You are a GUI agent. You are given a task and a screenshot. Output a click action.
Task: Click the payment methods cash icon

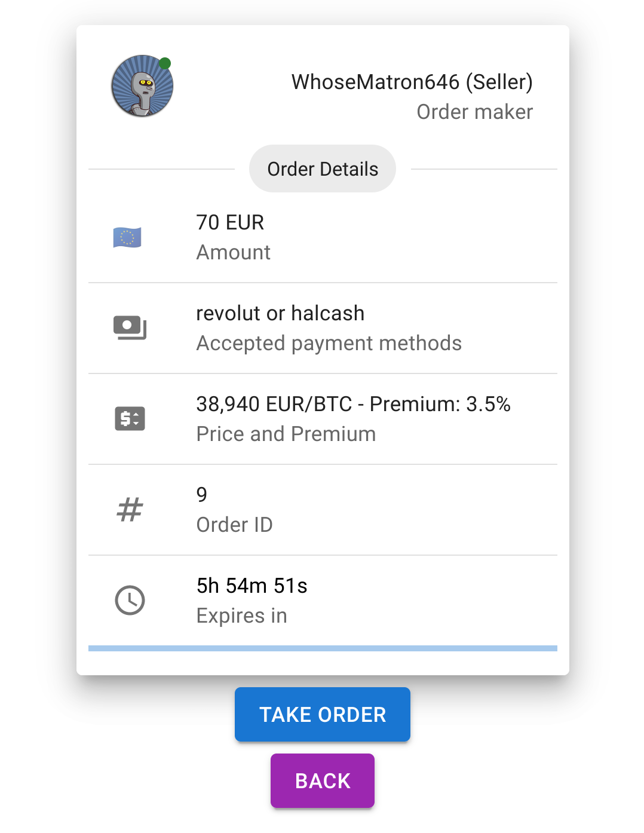click(130, 327)
